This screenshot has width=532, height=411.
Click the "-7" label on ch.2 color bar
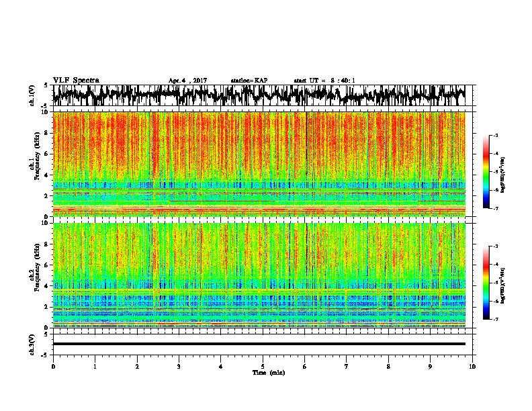tap(496, 320)
